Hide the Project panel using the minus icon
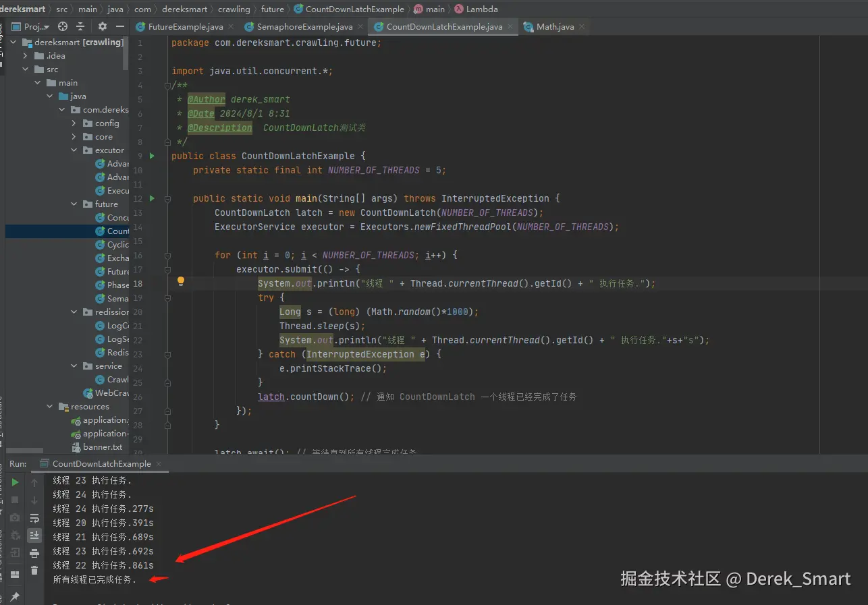 click(119, 26)
